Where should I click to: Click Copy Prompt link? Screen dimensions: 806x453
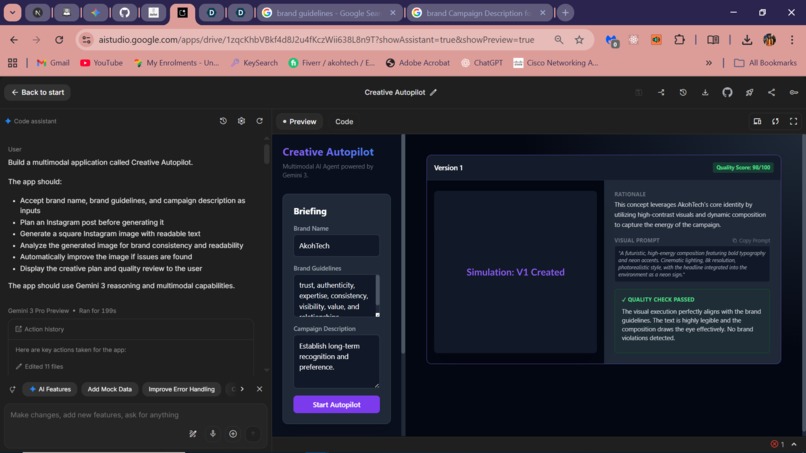click(x=750, y=241)
